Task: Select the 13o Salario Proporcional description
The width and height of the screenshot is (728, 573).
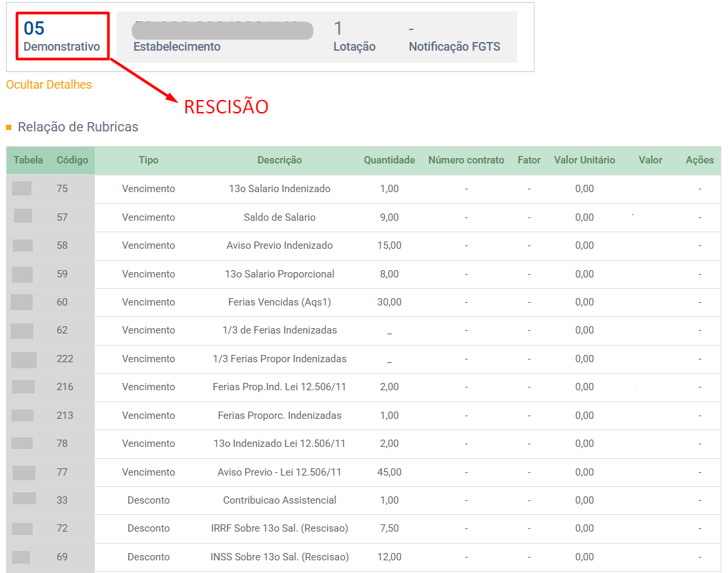Action: coord(280,274)
